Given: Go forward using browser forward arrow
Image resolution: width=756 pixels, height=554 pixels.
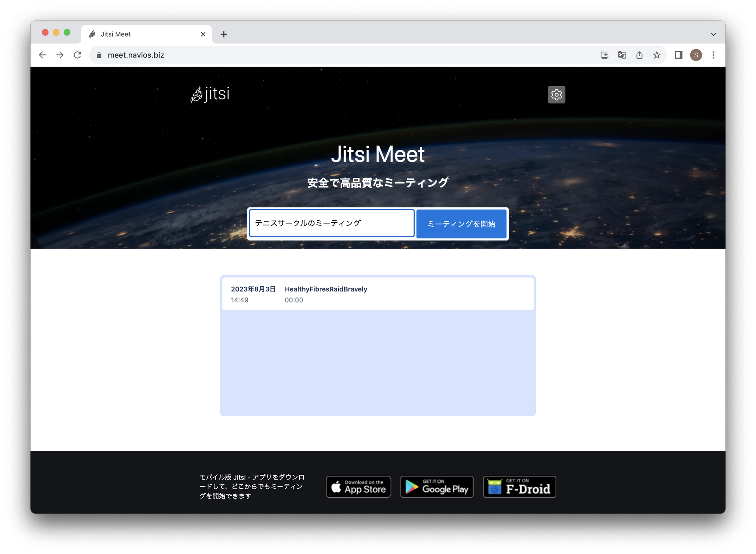Looking at the screenshot, I should [x=60, y=55].
